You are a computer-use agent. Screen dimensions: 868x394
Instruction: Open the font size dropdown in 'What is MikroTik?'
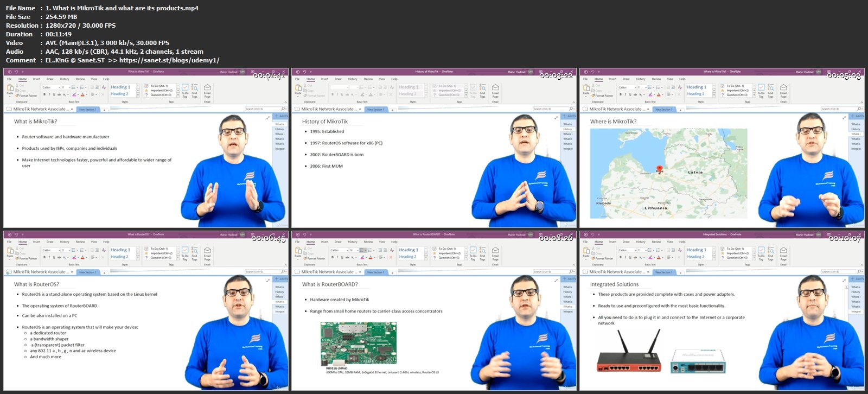pyautogui.click(x=69, y=87)
